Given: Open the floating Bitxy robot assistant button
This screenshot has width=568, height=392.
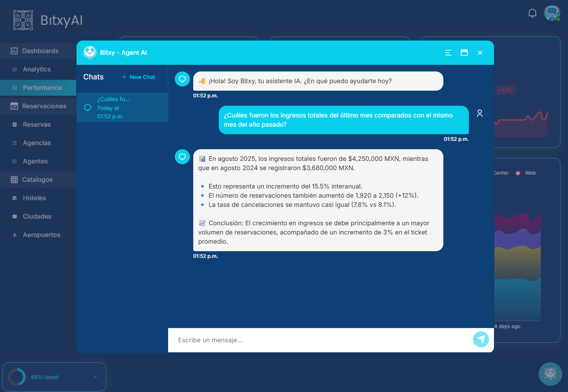Looking at the screenshot, I should (x=550, y=374).
